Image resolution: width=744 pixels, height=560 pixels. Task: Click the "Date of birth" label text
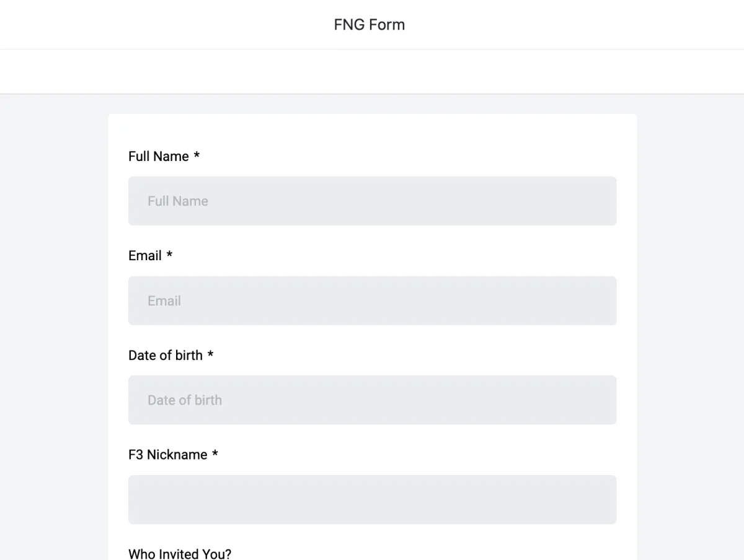(166, 356)
